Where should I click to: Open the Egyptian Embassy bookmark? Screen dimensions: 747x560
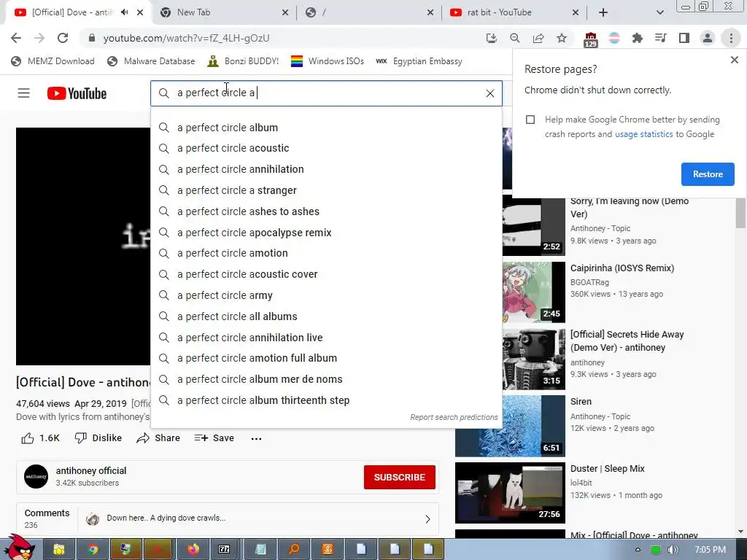(x=419, y=61)
